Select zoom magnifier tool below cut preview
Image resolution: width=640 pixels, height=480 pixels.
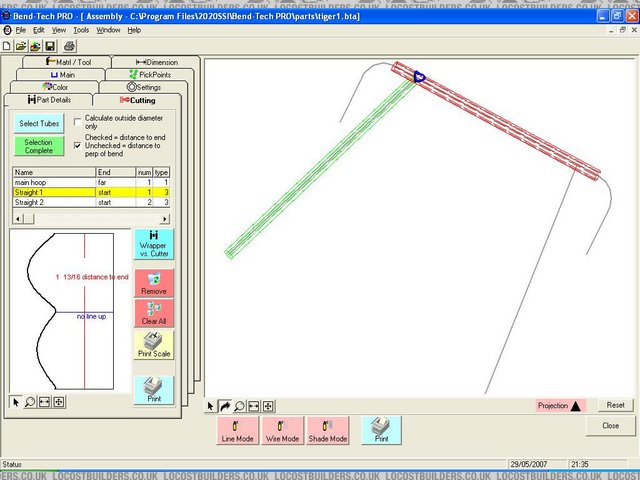(30, 402)
